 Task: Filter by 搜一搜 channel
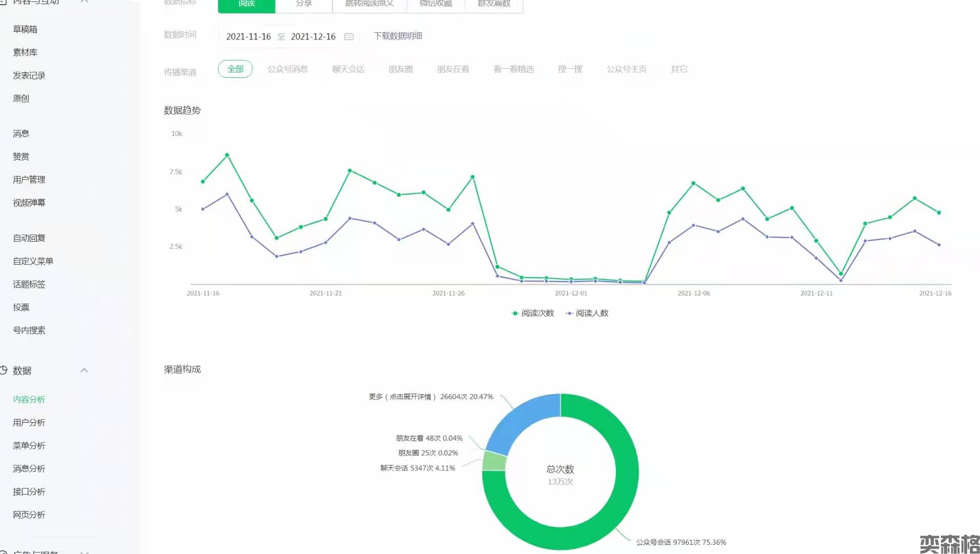pyautogui.click(x=570, y=69)
